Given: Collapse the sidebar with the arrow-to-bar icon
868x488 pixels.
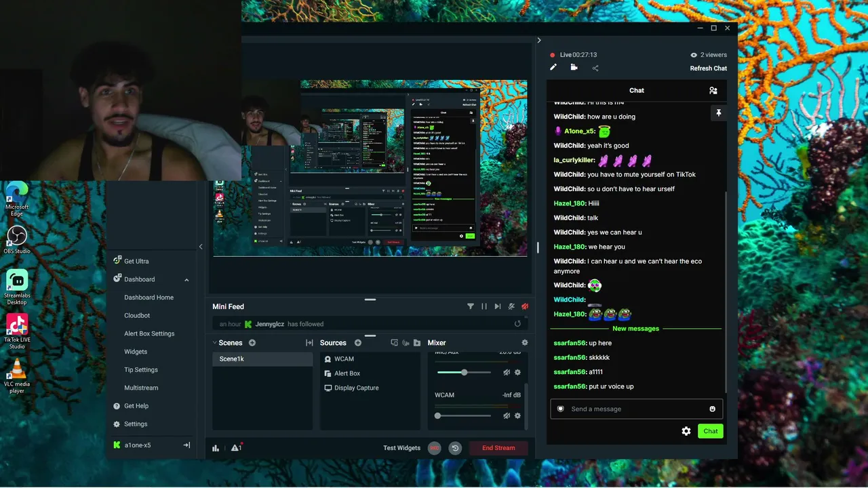Looking at the screenshot, I should (x=186, y=445).
